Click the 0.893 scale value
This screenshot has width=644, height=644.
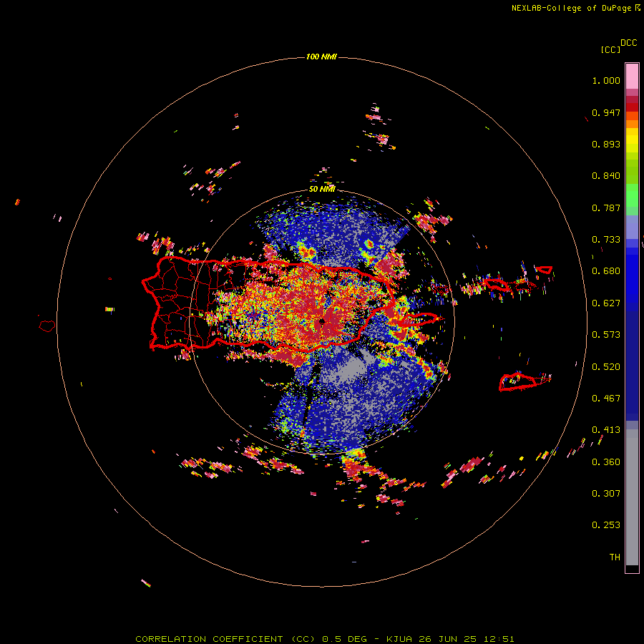click(x=606, y=144)
